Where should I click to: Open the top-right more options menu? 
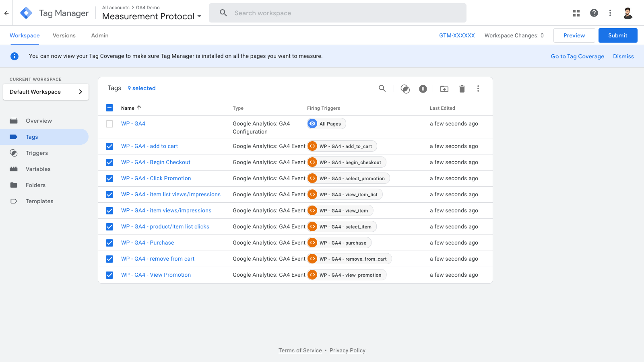pyautogui.click(x=610, y=13)
